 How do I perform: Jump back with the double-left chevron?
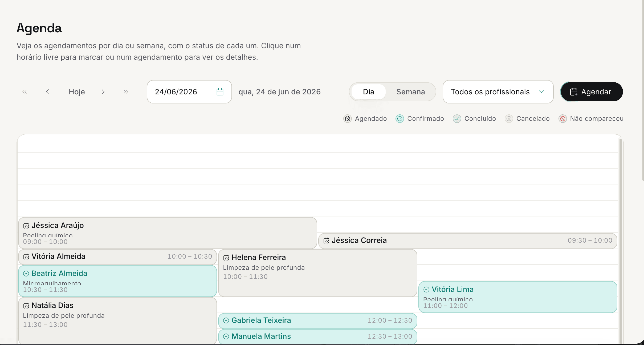pyautogui.click(x=25, y=92)
